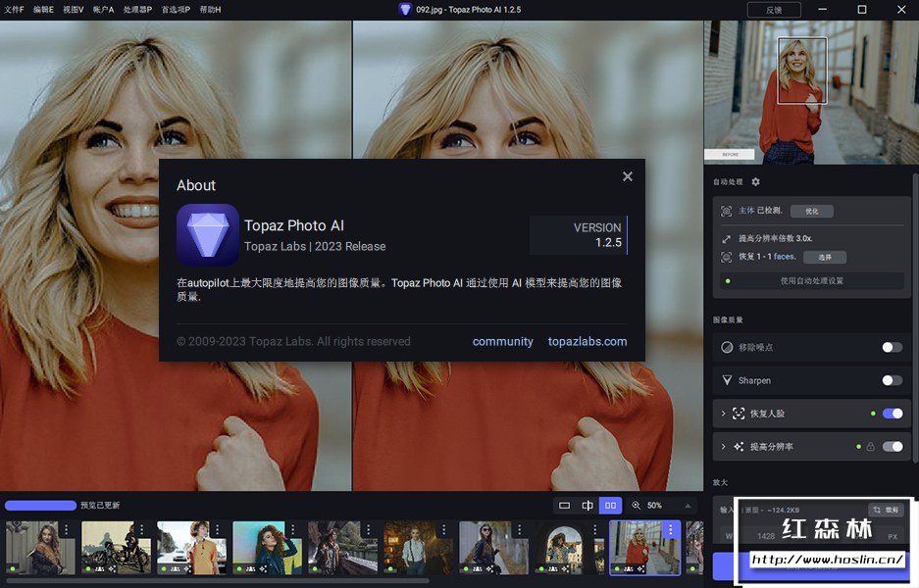Open three-dot menu on selected red sweater thumbnail
This screenshot has height=588, width=919.
(671, 529)
